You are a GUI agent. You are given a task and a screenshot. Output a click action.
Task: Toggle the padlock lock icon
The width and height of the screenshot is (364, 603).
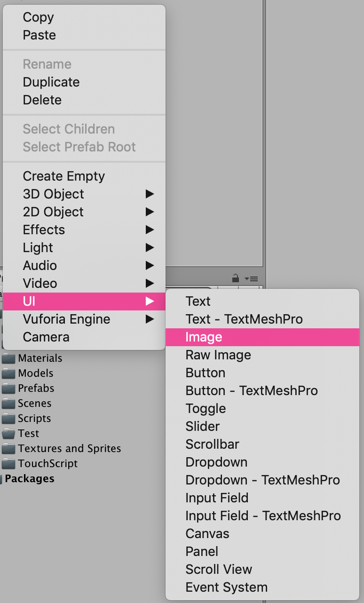tap(235, 278)
